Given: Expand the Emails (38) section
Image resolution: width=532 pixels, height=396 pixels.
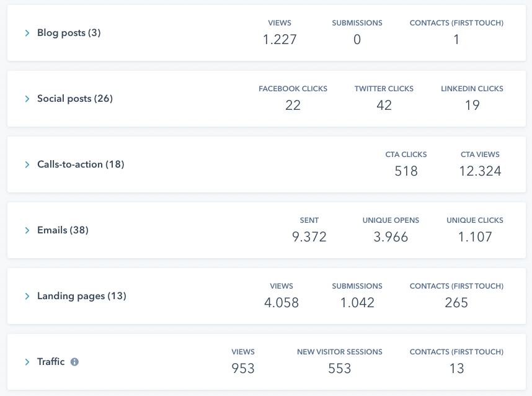Looking at the screenshot, I should (26, 230).
